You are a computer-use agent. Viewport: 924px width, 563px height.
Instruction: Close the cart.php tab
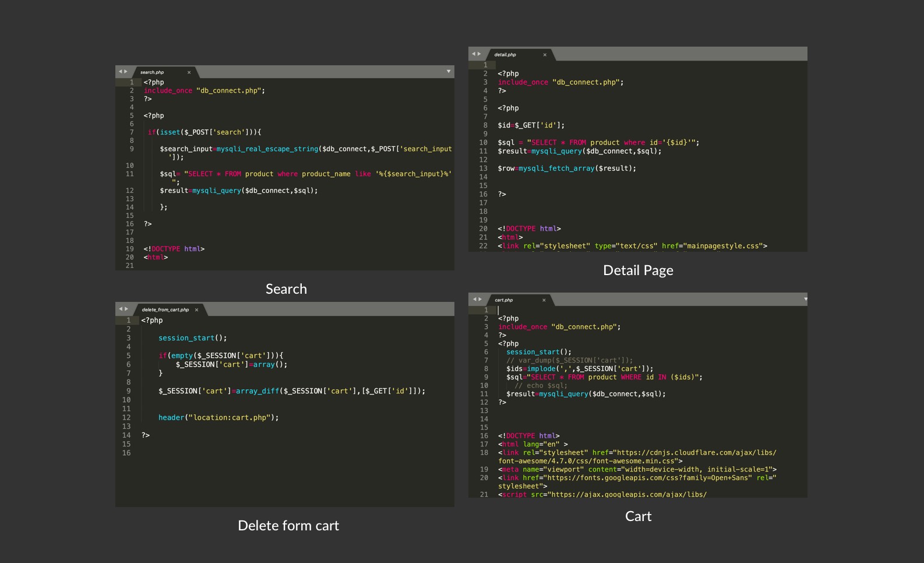pos(544,300)
